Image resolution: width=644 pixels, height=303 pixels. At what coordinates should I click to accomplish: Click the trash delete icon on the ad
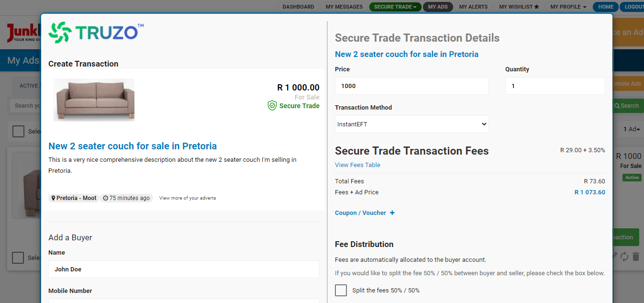pyautogui.click(x=635, y=257)
